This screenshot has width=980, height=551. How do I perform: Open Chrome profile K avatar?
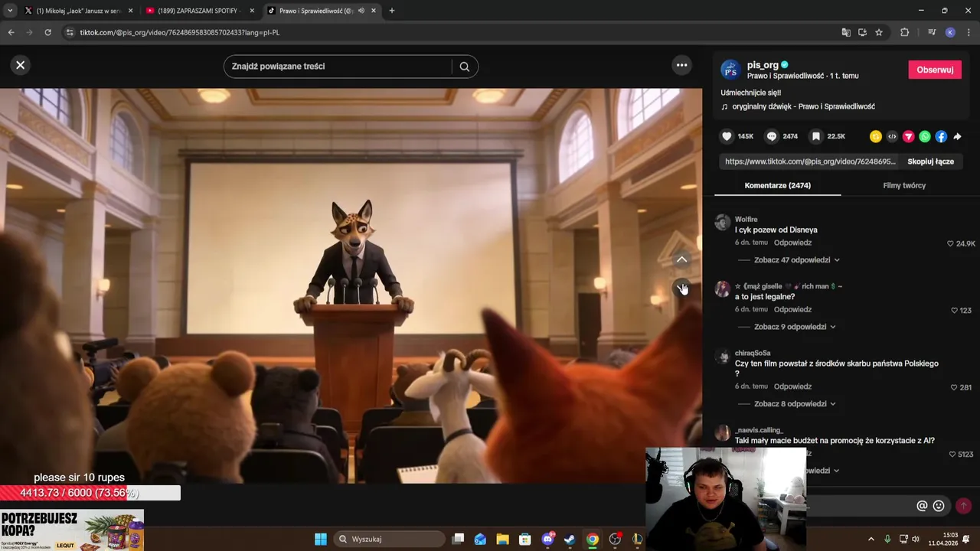[950, 32]
